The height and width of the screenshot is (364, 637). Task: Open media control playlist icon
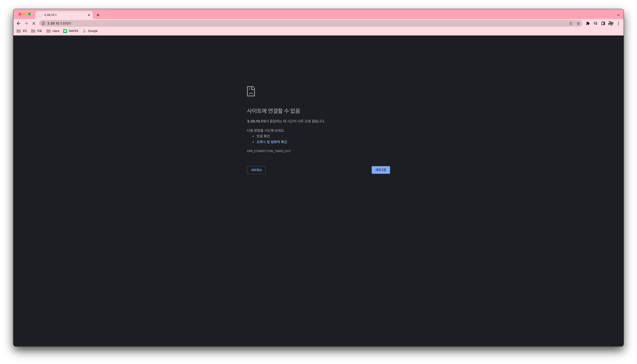(x=595, y=23)
